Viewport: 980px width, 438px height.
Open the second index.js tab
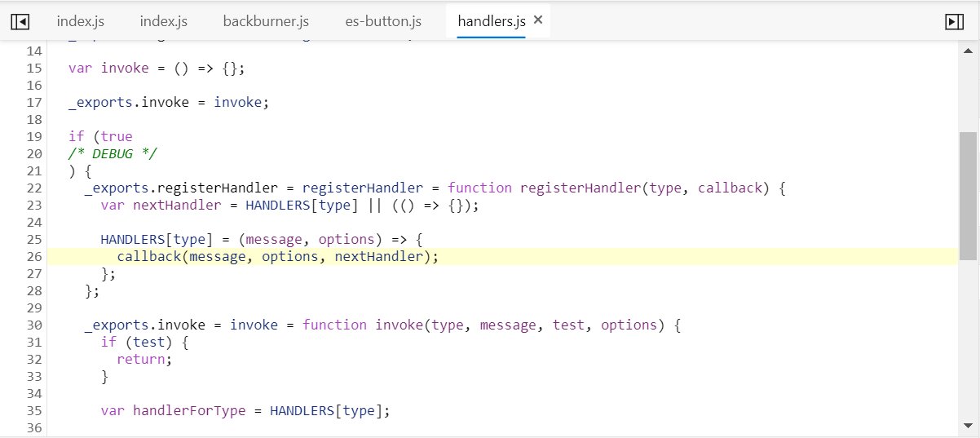163,21
